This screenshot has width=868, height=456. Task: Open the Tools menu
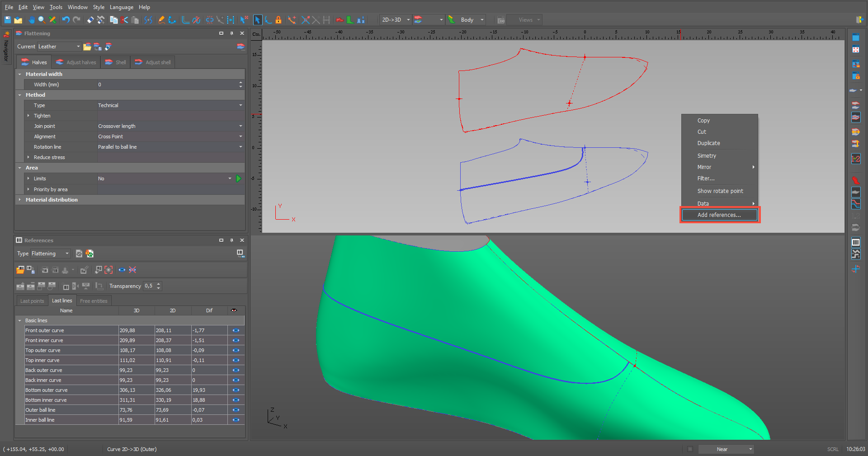(x=56, y=7)
